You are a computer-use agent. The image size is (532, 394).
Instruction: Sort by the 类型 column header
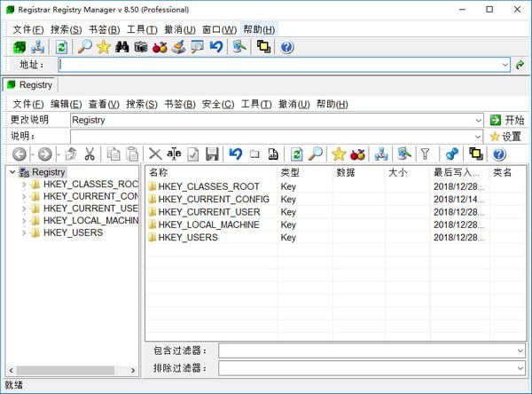[x=305, y=172]
